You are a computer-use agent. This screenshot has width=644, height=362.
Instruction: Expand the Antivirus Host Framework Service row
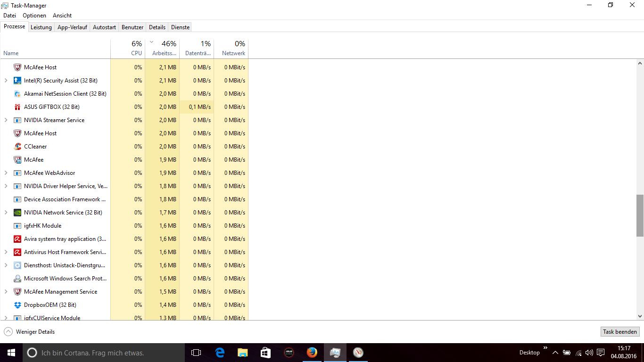(6, 252)
